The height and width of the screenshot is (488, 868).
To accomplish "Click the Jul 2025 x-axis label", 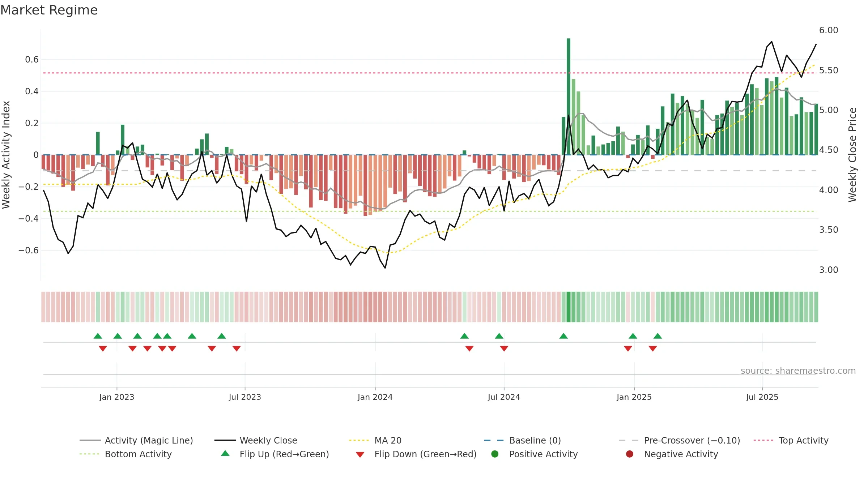I will pyautogui.click(x=762, y=397).
